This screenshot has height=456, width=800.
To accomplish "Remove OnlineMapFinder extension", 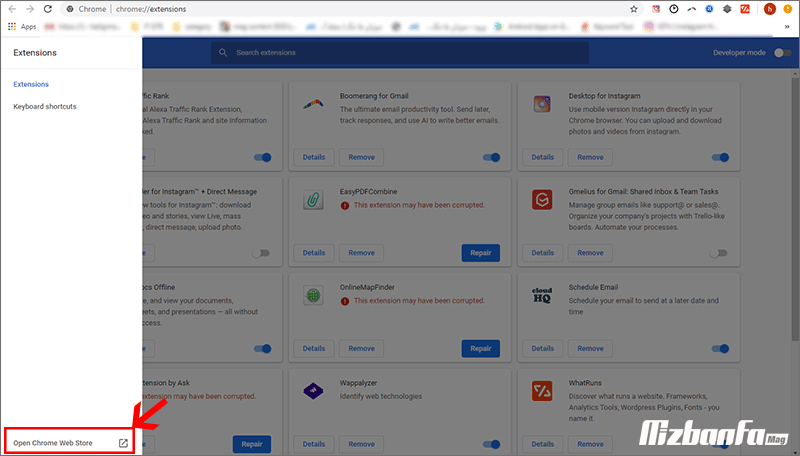I will pos(361,348).
